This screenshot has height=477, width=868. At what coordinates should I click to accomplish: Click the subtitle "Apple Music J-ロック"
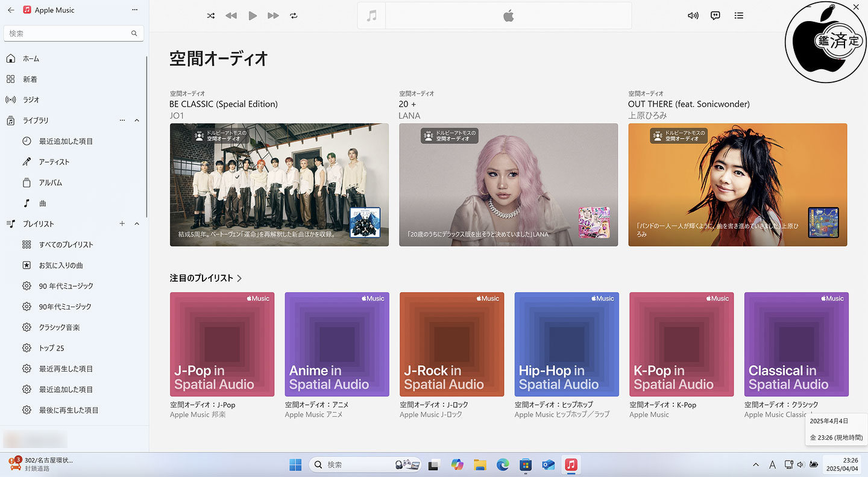[x=431, y=415]
